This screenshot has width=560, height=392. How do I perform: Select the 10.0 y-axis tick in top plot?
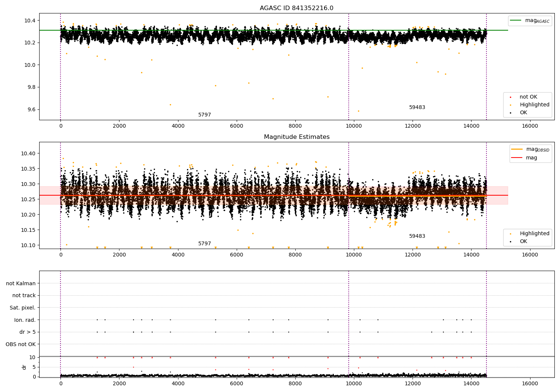pyautogui.click(x=30, y=65)
